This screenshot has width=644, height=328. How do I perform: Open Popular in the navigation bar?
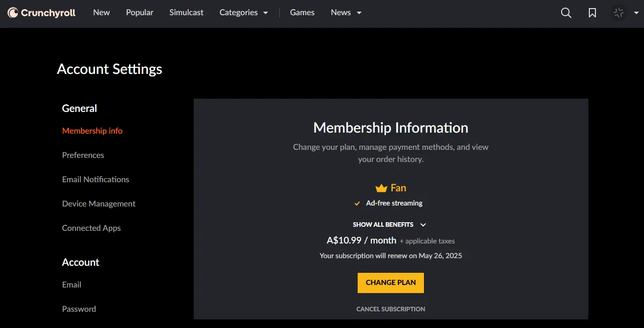click(x=140, y=13)
